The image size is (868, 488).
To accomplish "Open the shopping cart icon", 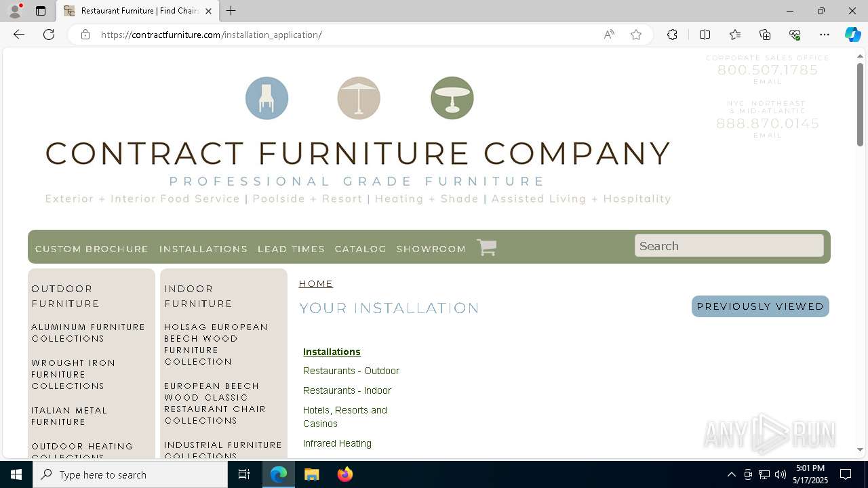I will [486, 247].
